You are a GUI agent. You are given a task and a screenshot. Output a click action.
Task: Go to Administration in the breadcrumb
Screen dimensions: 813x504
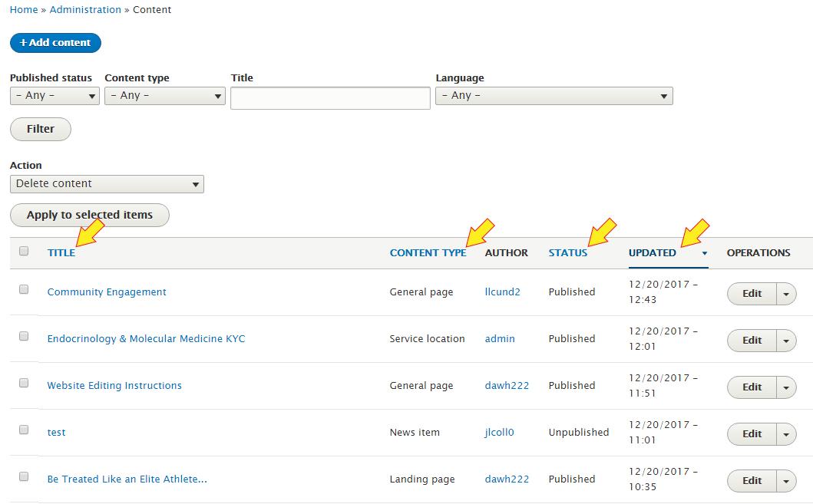[85, 10]
